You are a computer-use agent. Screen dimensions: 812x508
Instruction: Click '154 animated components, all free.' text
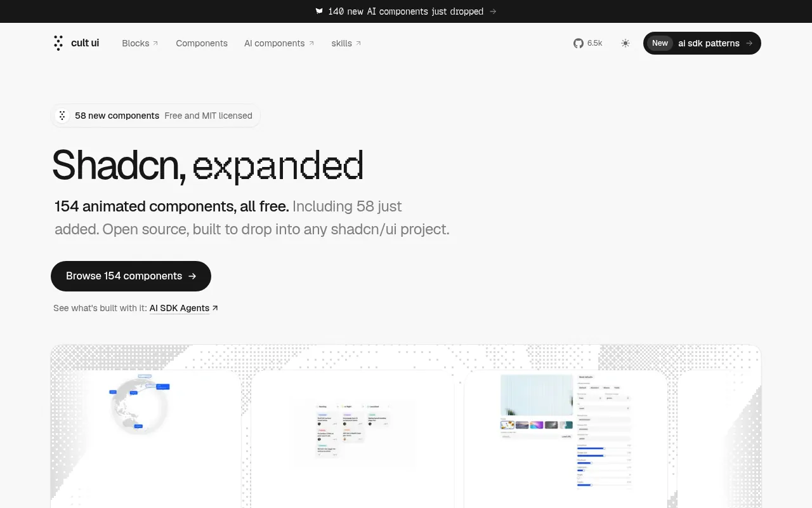point(171,206)
